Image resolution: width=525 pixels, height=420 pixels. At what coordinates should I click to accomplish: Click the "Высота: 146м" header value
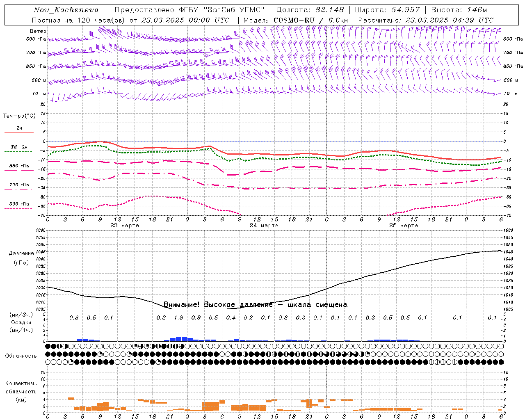(x=459, y=10)
